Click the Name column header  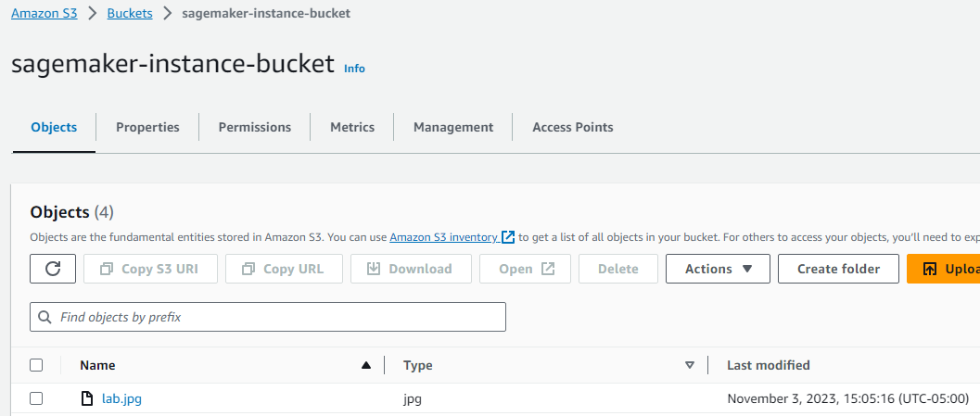point(97,365)
